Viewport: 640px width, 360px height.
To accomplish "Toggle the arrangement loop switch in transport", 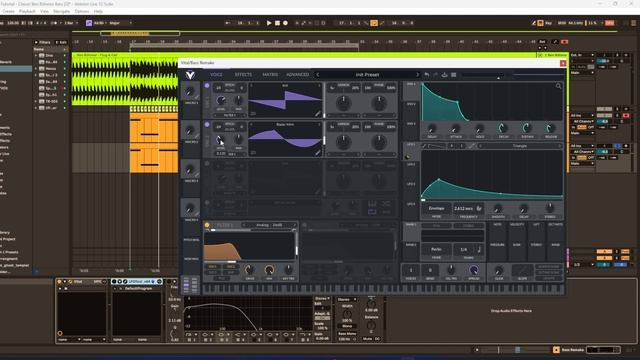I will click(x=373, y=23).
